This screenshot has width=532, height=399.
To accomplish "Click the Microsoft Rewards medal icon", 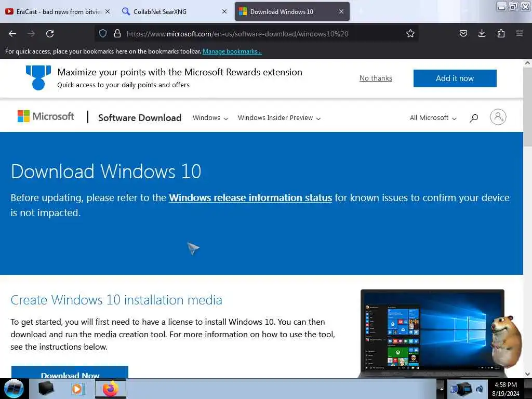I will coord(38,78).
